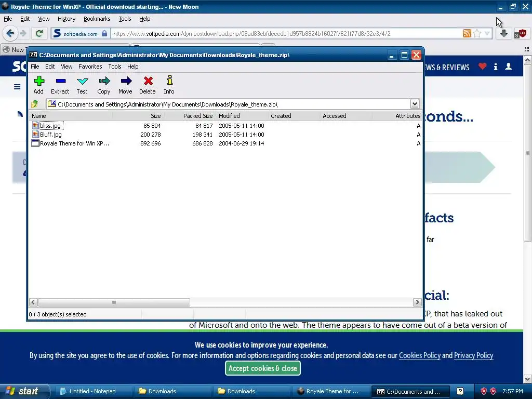Expand the 7-Zip path dropdown
The height and width of the screenshot is (399, 532).
tap(415, 104)
